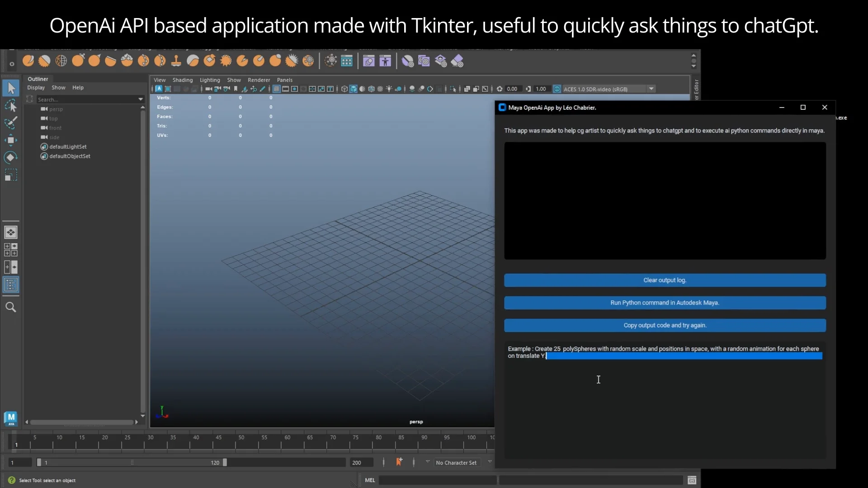Choose the Rotate tool
Screen dimensions: 868x488
[x=11, y=157]
